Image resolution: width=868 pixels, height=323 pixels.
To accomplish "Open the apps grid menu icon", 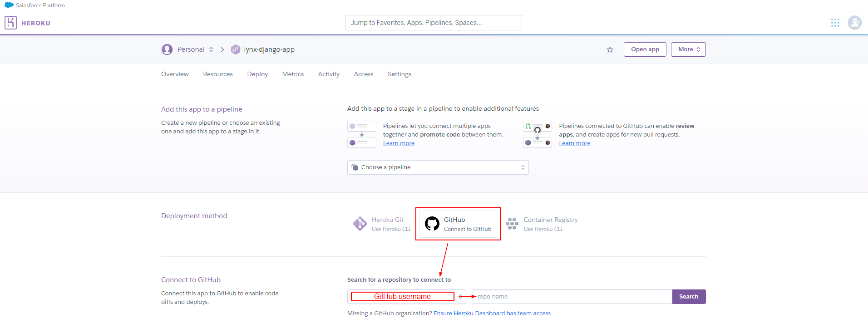I will [x=835, y=23].
